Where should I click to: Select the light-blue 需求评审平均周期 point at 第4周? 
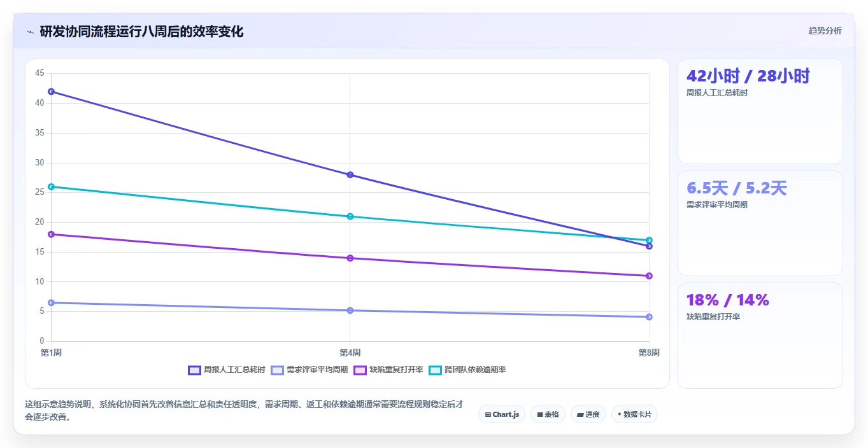tap(350, 311)
